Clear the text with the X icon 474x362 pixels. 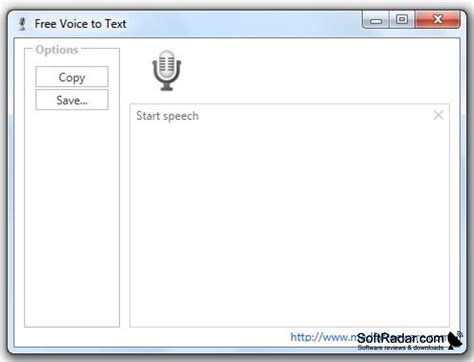coord(438,115)
